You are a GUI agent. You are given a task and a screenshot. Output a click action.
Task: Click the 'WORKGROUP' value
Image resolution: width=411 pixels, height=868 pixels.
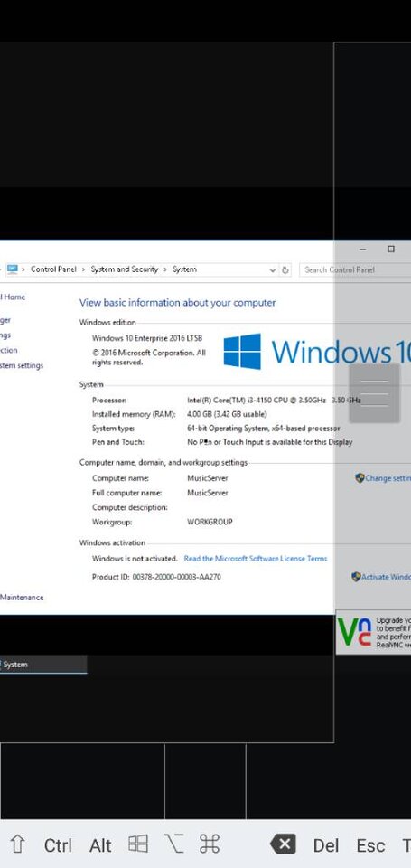pos(210,522)
